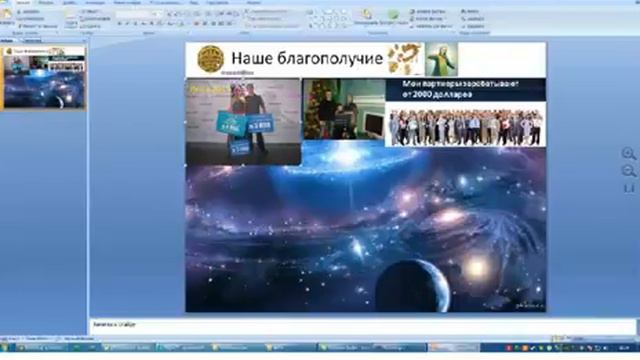Screen dimensions: 640x360
Task: Click the gold round logo on the slide
Action: click(211, 59)
